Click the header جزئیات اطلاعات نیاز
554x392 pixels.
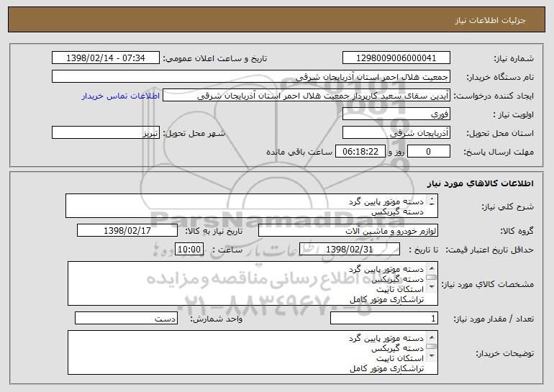point(490,20)
